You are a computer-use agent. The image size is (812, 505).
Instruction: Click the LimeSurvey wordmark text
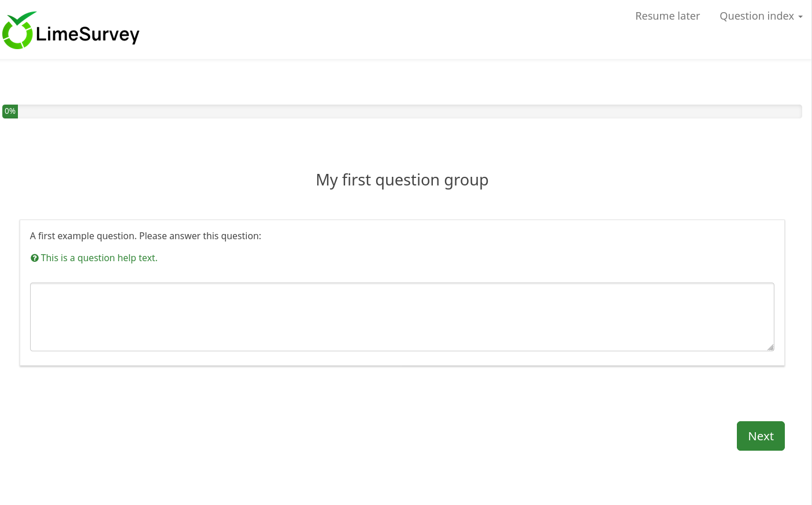click(87, 34)
